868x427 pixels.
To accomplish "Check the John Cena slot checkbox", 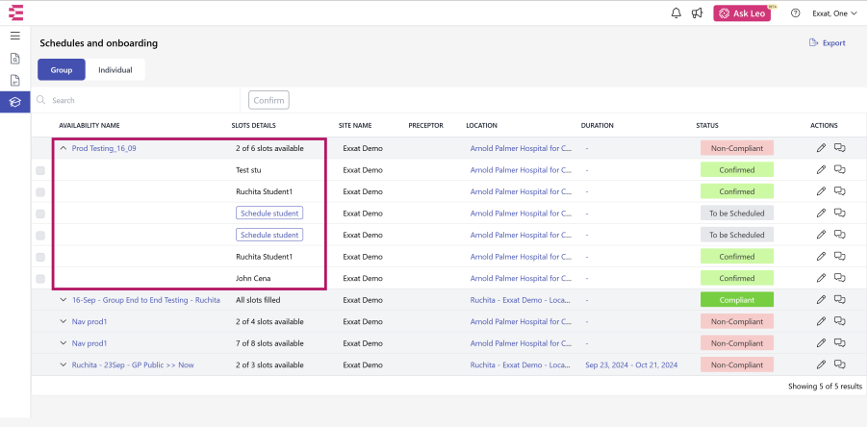I will (40, 279).
